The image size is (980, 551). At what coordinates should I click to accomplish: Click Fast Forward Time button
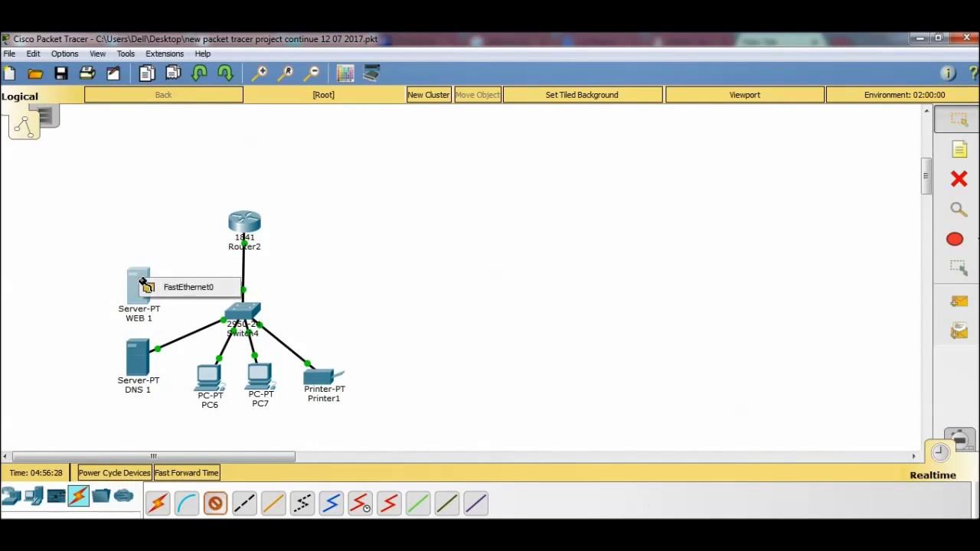click(x=187, y=473)
